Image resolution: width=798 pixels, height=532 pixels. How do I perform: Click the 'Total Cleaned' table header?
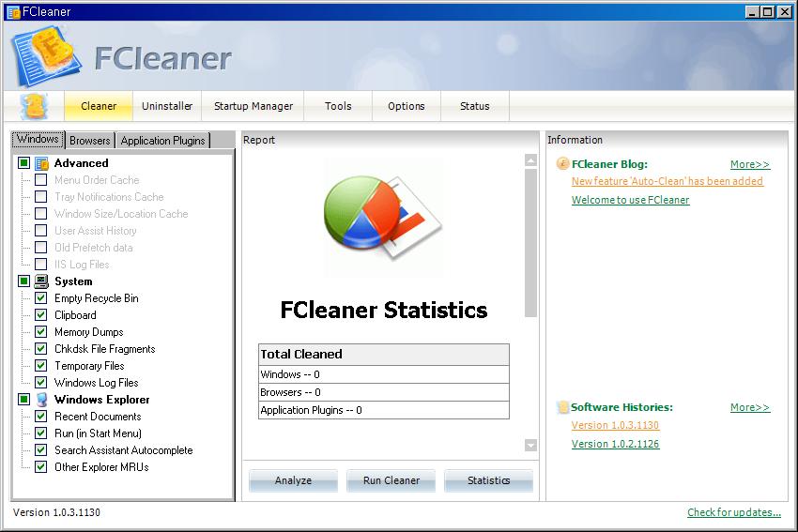point(384,355)
